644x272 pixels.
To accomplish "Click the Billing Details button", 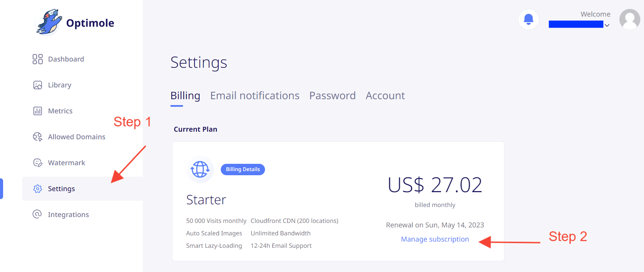I will pos(243,169).
